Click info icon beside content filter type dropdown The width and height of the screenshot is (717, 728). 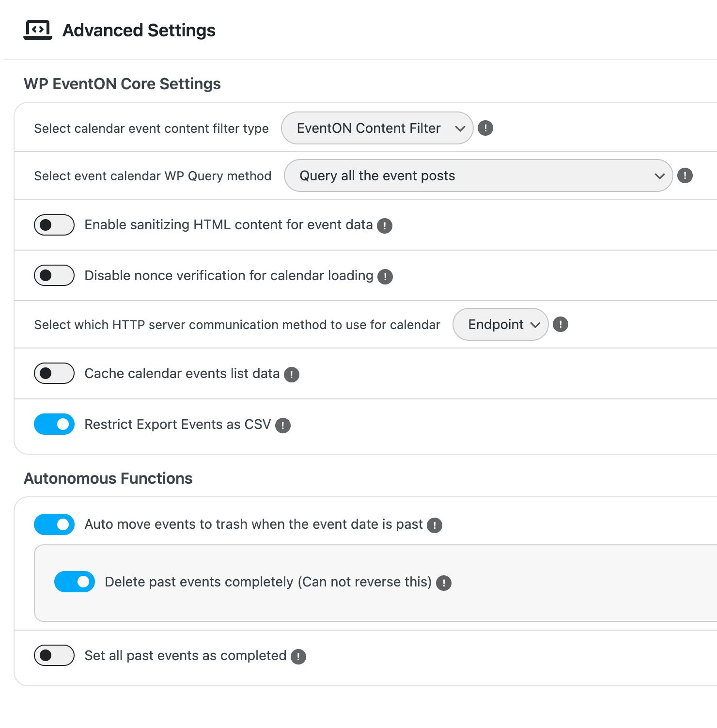[485, 128]
